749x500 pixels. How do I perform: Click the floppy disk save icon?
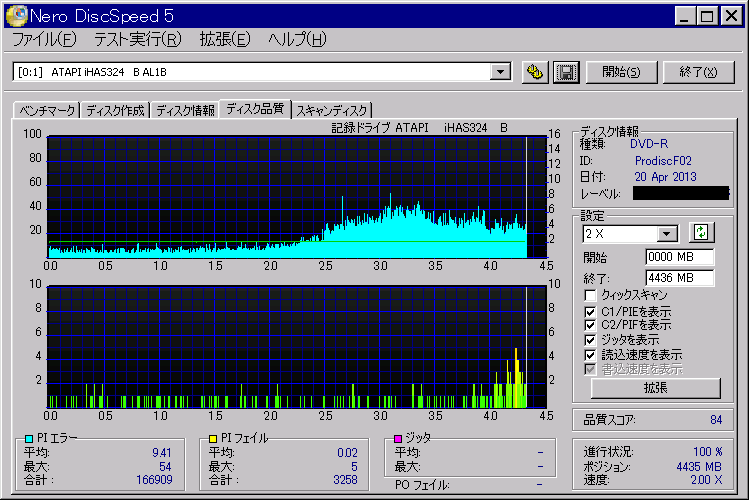(566, 72)
